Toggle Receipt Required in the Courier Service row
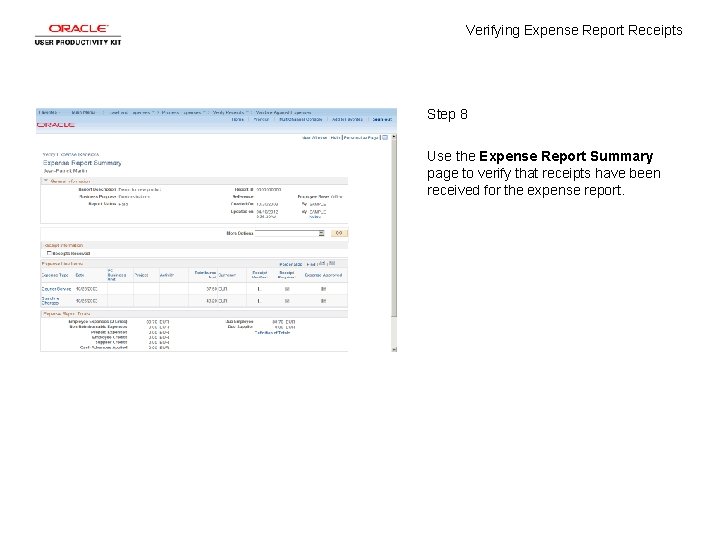720x540 pixels. [x=287, y=289]
